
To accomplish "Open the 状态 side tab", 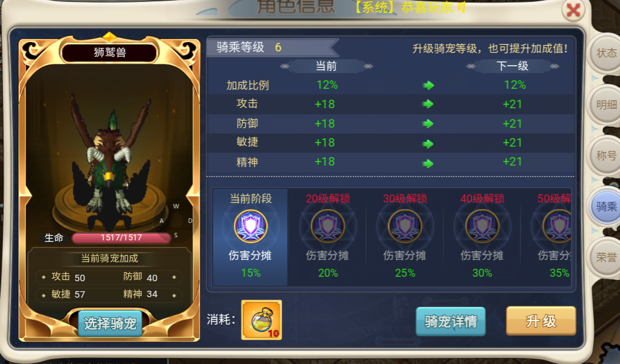I will pyautogui.click(x=606, y=53).
